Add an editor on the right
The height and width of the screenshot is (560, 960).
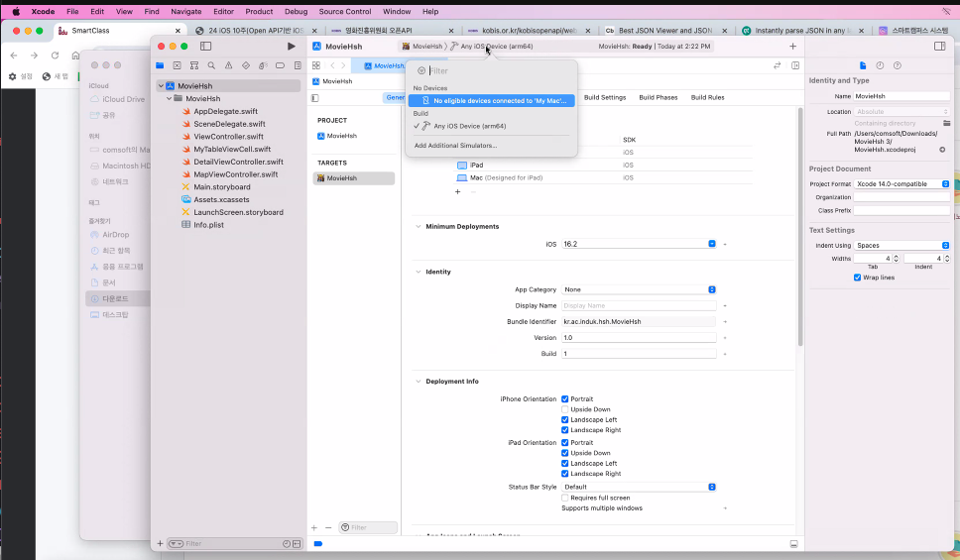(795, 65)
